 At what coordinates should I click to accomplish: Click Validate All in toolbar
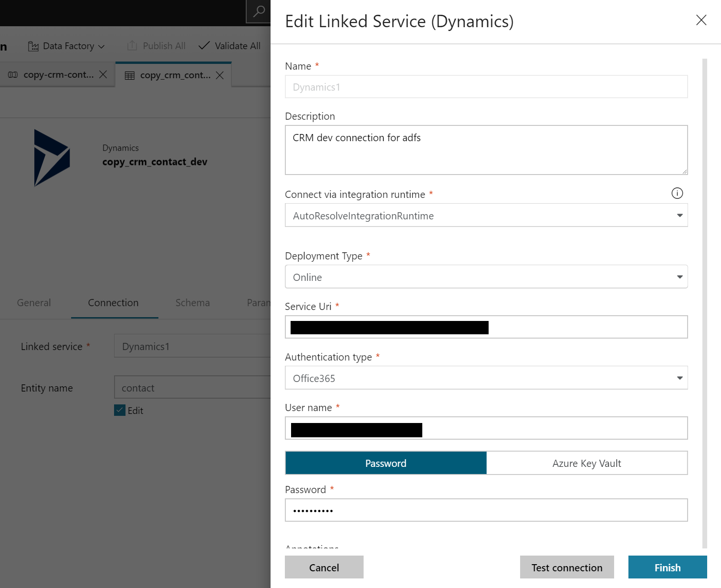point(230,46)
